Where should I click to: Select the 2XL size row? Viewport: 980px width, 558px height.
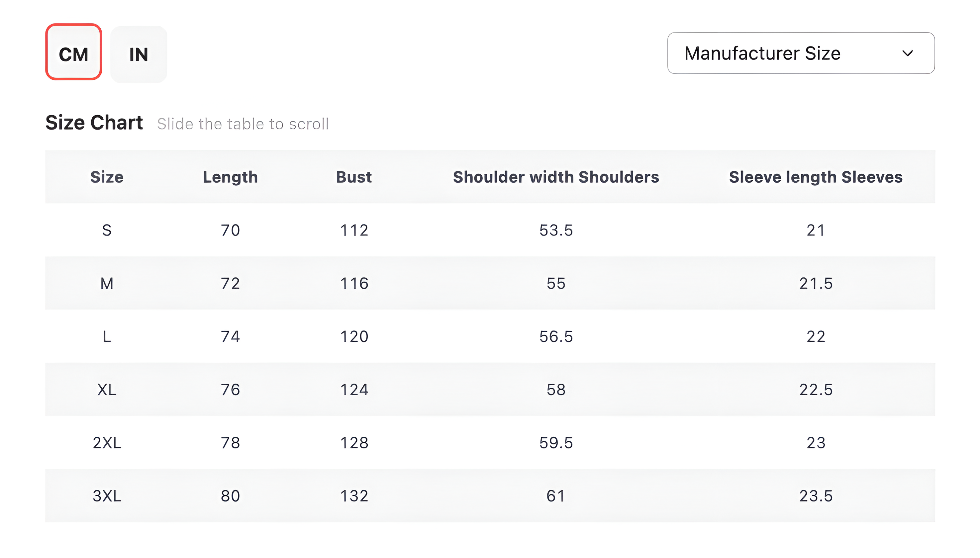coord(107,443)
